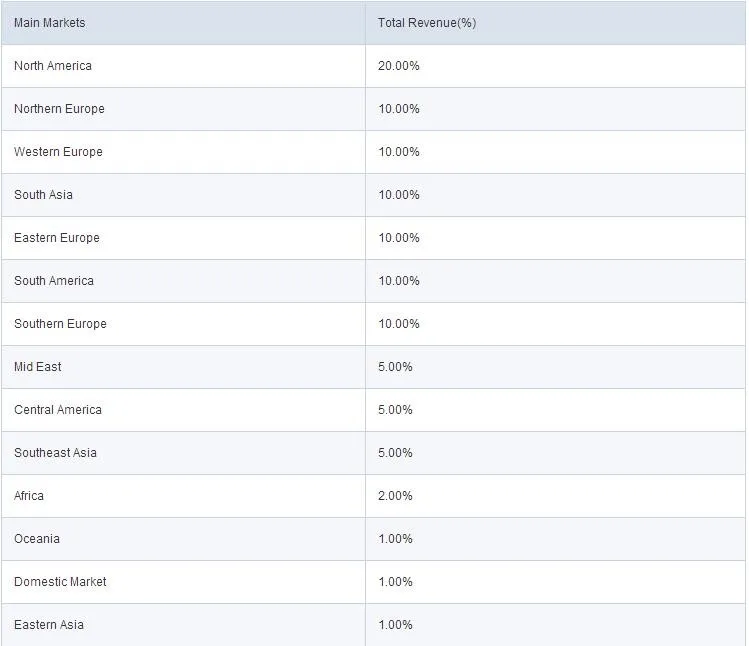The image size is (749, 646).
Task: Click the 20.00% revenue value
Action: pyautogui.click(x=399, y=66)
